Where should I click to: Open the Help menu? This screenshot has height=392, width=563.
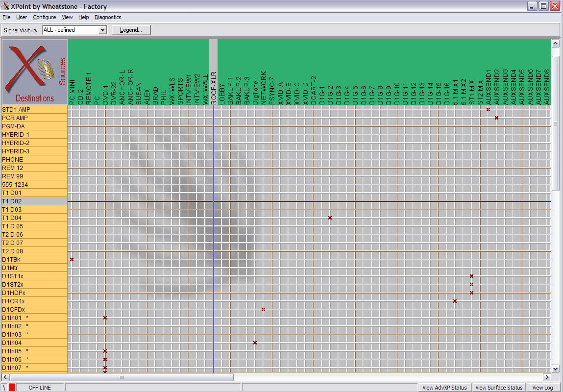coord(84,17)
